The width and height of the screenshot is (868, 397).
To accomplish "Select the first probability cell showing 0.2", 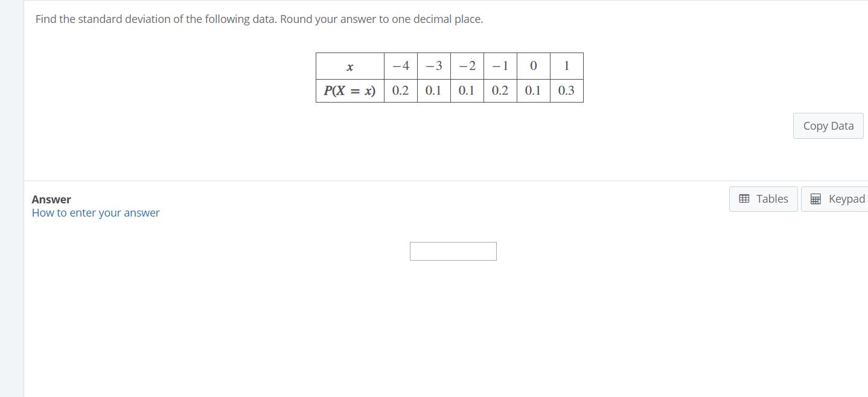I will pyautogui.click(x=400, y=91).
